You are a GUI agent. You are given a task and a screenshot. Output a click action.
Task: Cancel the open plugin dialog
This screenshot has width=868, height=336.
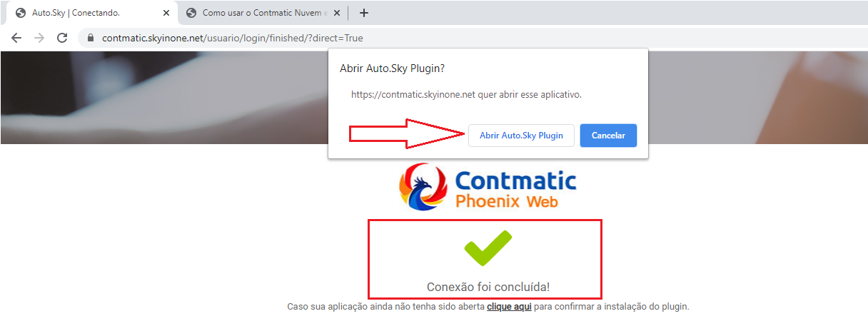click(608, 136)
